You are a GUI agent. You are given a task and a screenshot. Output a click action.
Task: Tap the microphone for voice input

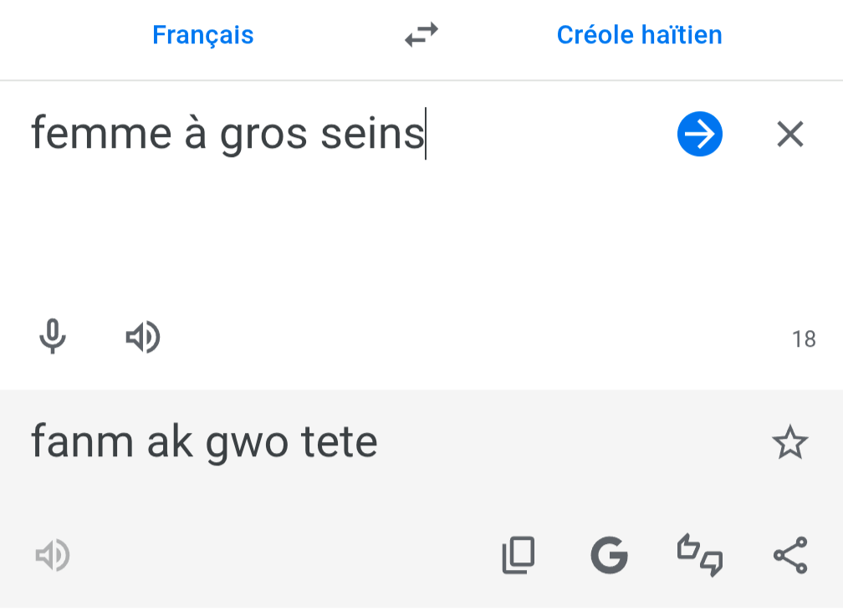(x=53, y=337)
